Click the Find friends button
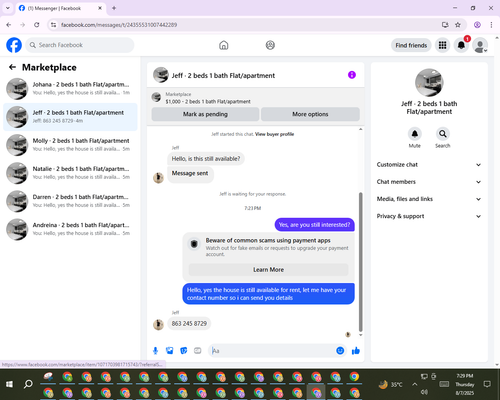Screen dimensions: 500x400 [x=411, y=45]
